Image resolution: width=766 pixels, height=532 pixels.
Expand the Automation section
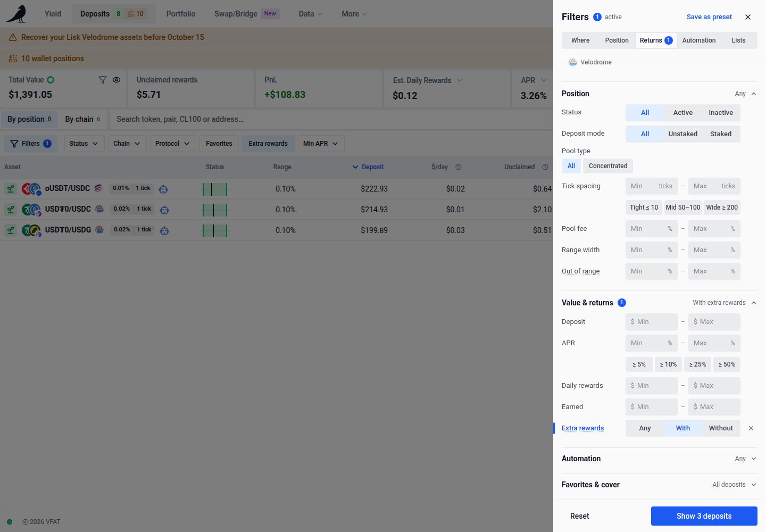[x=754, y=459]
